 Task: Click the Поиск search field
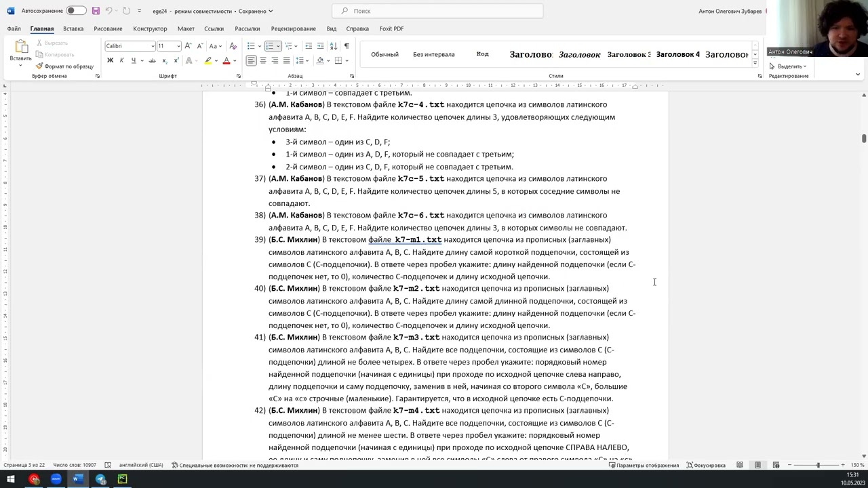[437, 11]
